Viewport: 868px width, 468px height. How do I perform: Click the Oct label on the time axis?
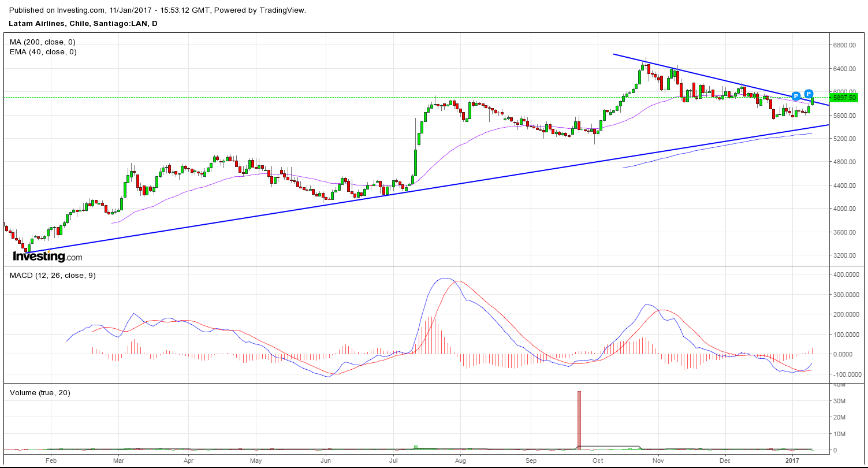click(x=598, y=461)
